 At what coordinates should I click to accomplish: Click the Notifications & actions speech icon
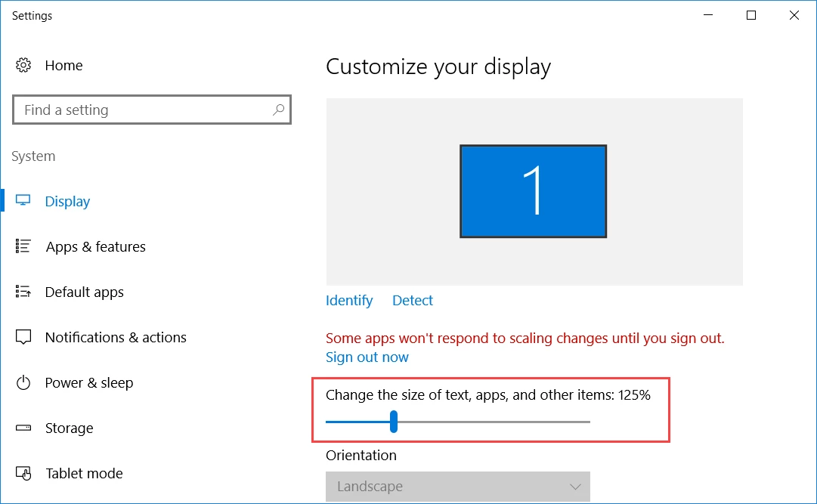tap(23, 337)
